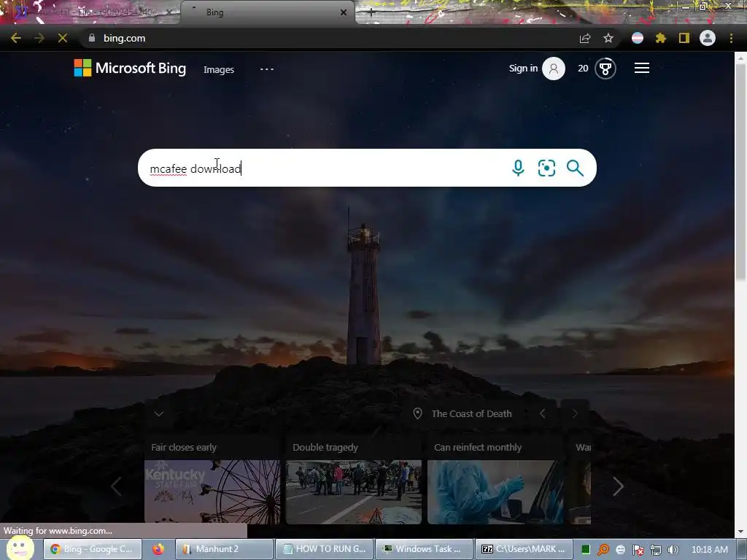Open the striped flag extension icon
Screen dimensions: 747x560
[x=638, y=38]
